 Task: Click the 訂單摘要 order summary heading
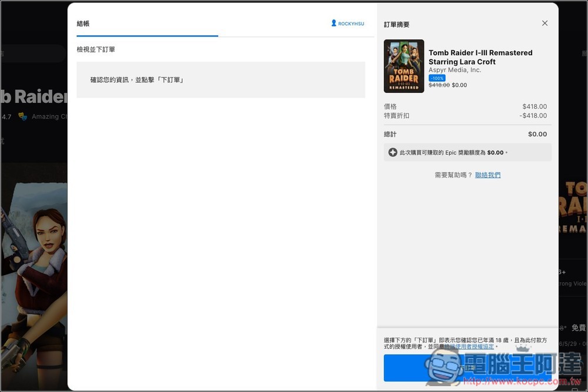396,24
